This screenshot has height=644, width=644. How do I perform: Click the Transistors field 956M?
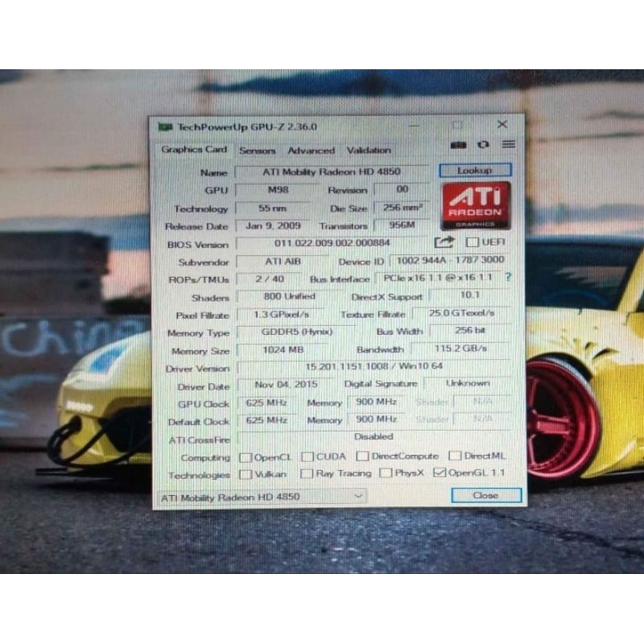[402, 225]
